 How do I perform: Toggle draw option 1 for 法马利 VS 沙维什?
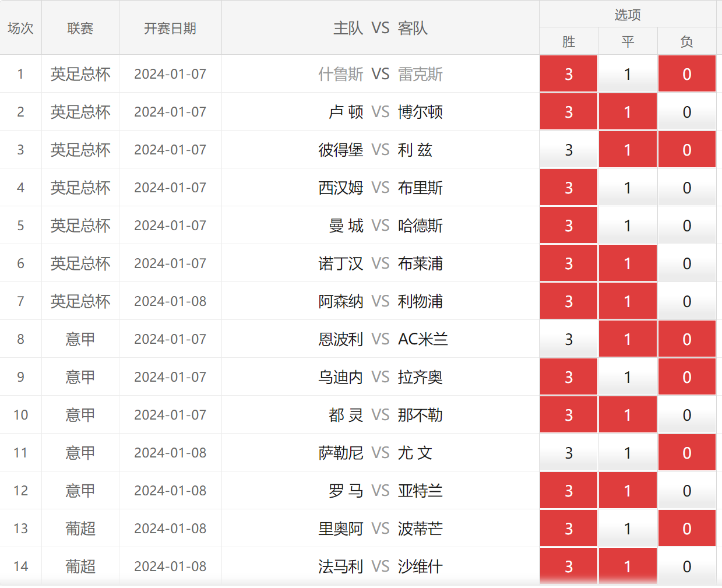(x=628, y=566)
